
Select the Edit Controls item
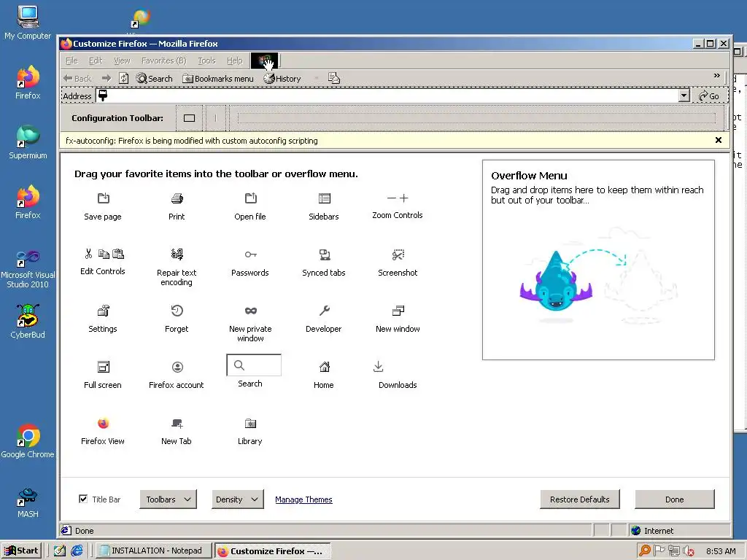click(103, 262)
